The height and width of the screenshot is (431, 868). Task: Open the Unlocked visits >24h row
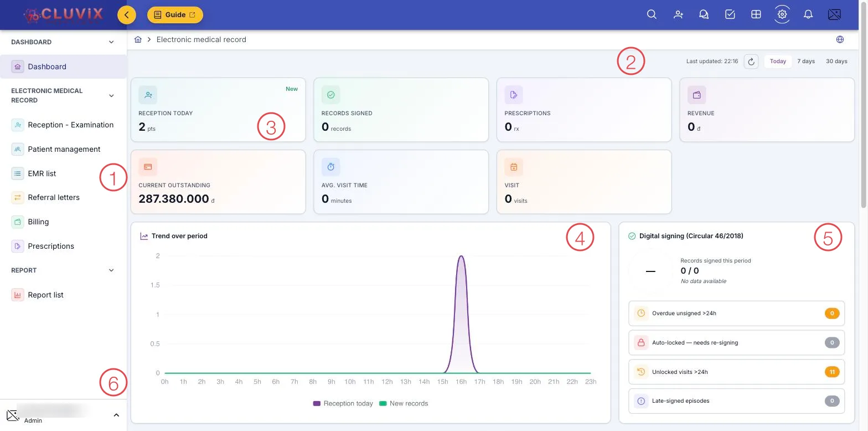pos(737,372)
